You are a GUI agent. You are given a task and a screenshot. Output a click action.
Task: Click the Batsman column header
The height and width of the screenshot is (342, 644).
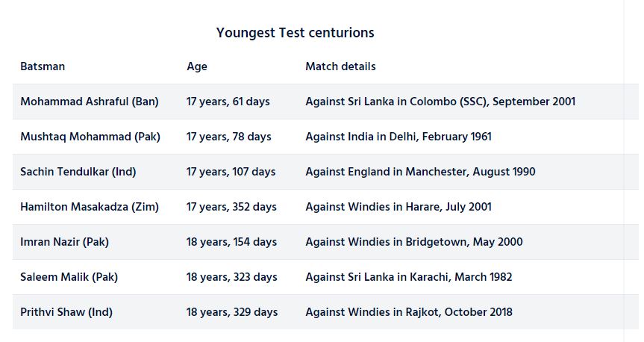[x=43, y=66]
